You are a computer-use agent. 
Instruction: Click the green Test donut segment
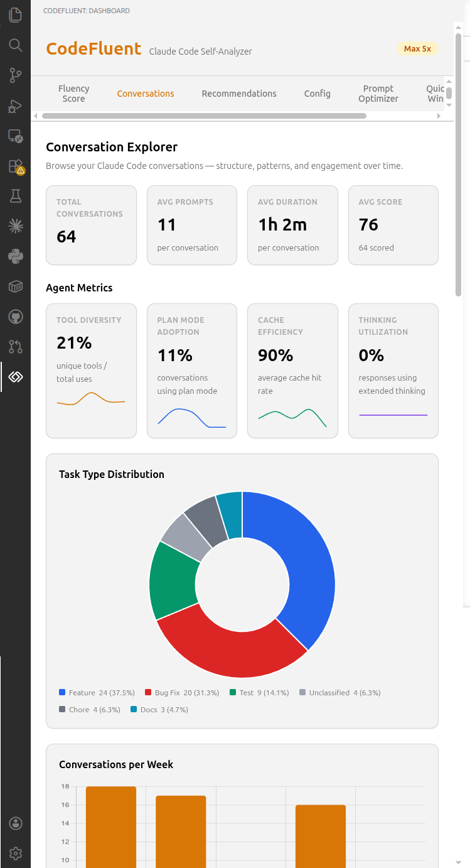(x=173, y=581)
